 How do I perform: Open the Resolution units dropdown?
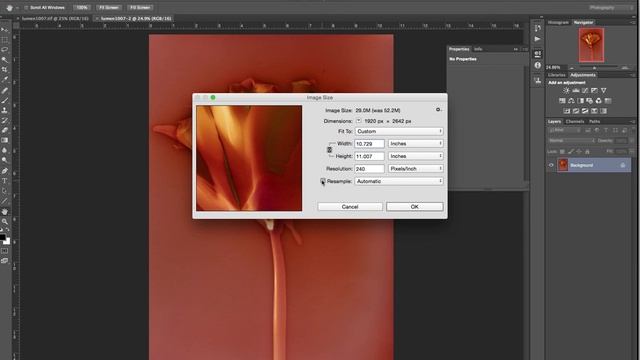click(x=416, y=169)
